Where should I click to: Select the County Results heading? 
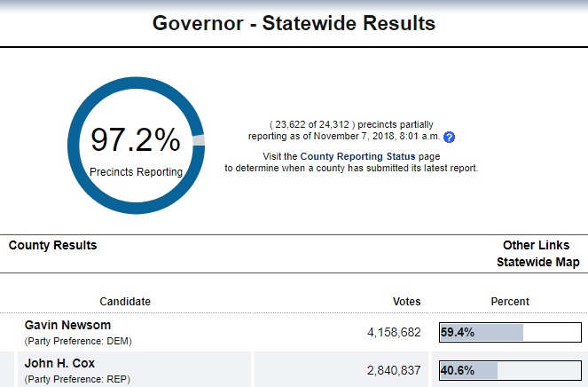point(52,245)
